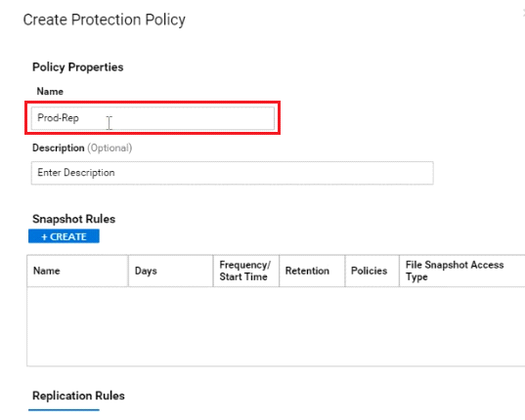Click the plus icon on the CREATE button

[x=44, y=236]
